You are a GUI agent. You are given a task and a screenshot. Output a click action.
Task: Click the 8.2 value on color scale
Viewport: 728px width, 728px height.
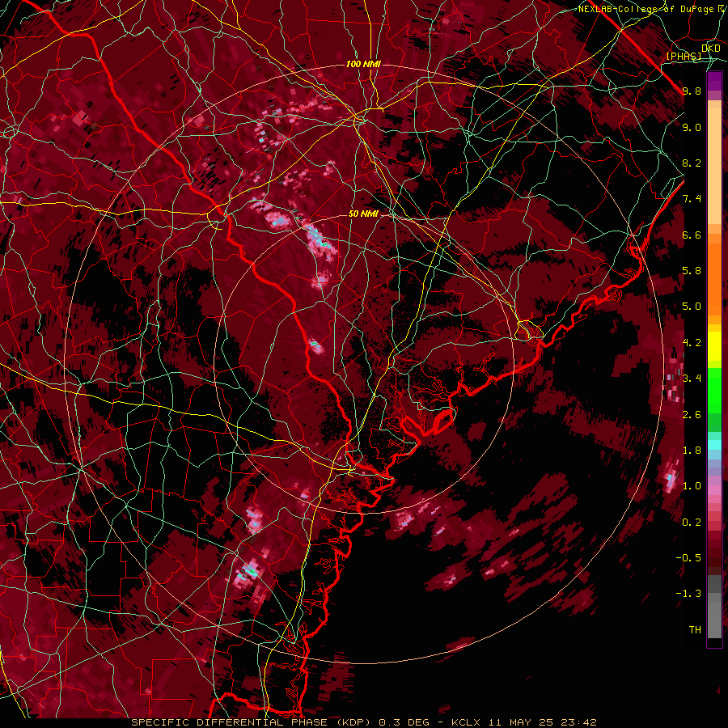[x=692, y=163]
